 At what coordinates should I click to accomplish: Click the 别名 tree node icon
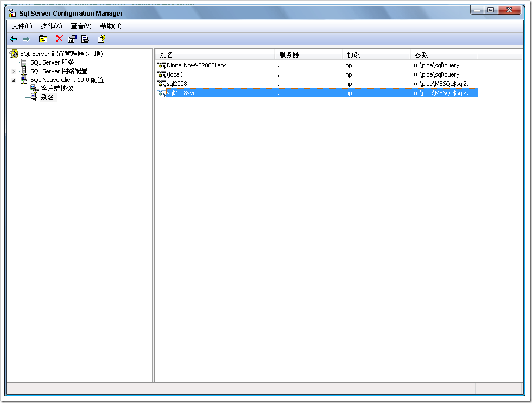coord(34,97)
